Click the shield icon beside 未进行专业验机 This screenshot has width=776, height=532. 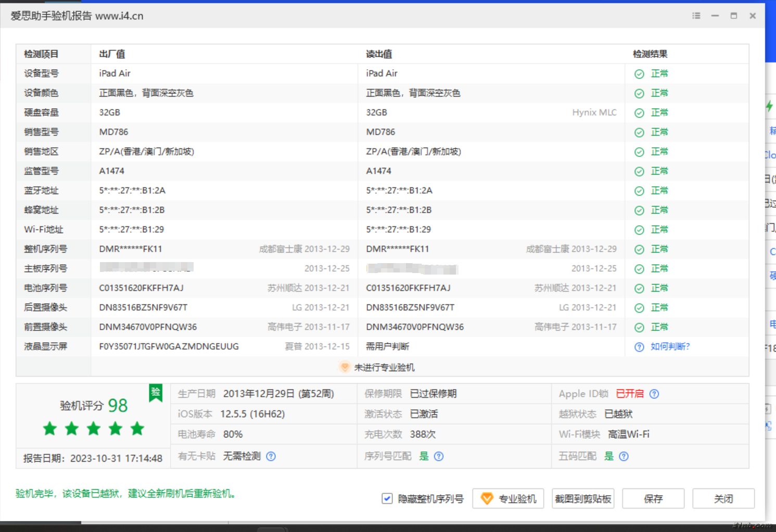(x=345, y=367)
